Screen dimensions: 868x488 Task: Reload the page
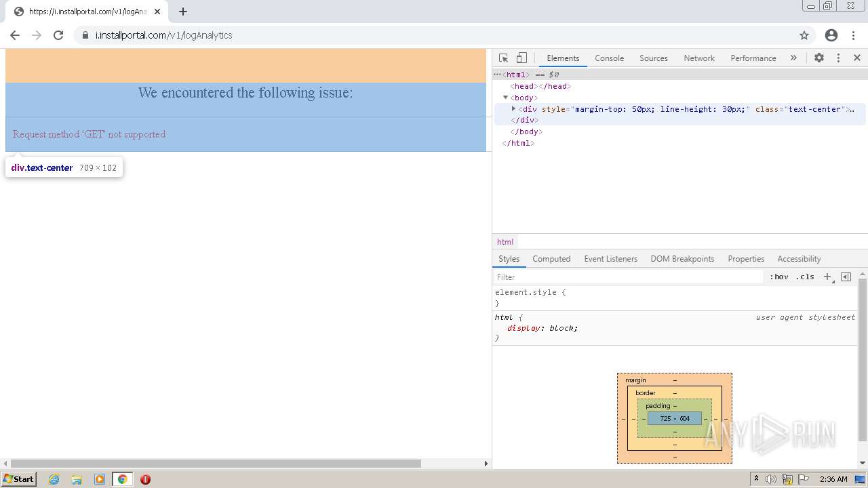[58, 35]
